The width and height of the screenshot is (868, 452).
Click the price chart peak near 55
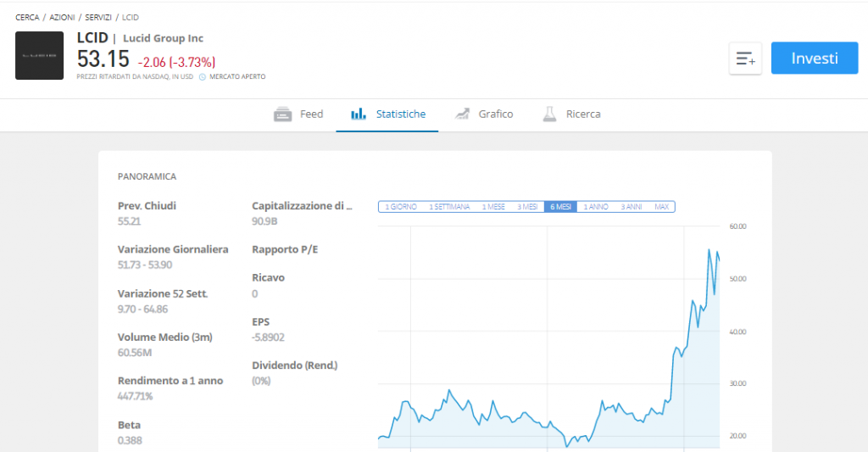(x=709, y=251)
